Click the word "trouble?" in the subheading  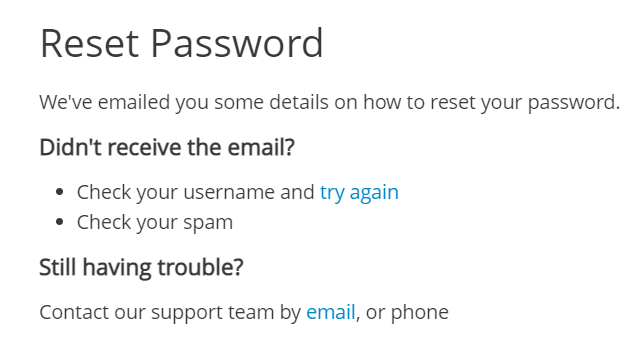(x=200, y=267)
